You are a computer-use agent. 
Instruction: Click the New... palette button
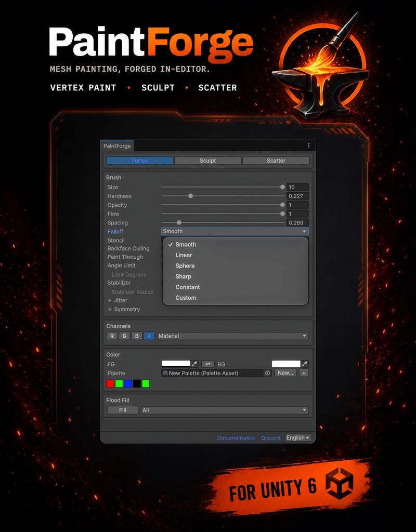click(x=285, y=373)
